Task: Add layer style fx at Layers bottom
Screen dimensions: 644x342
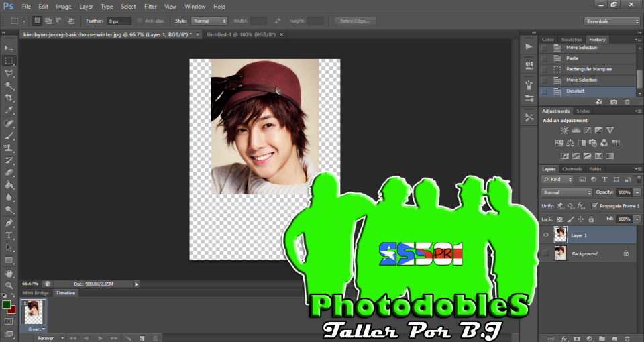Action: (x=565, y=339)
